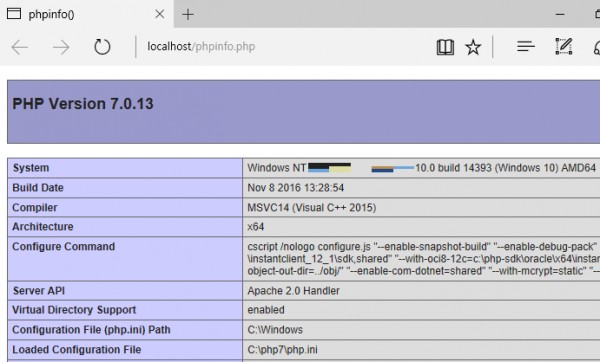The image size is (600, 362).
Task: Add page to favorites star
Action: (x=473, y=47)
